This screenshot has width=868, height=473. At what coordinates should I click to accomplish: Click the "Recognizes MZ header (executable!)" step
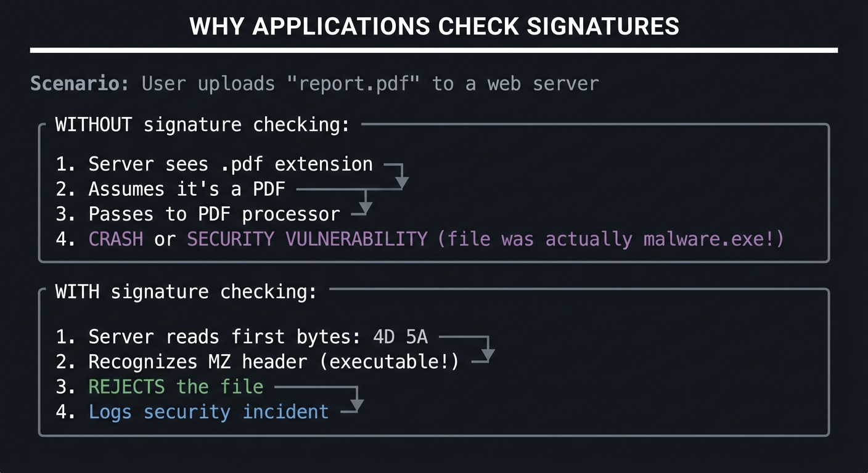pos(274,362)
